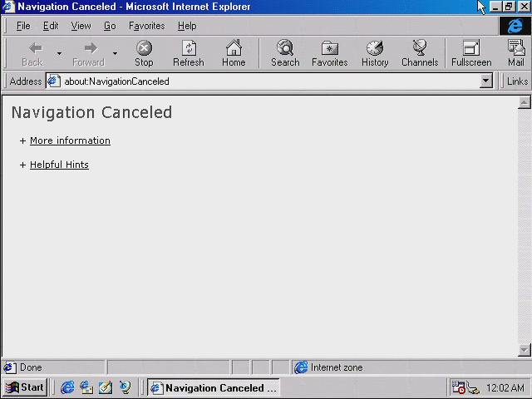Expand the More information plus sign
Image resolution: width=532 pixels, height=399 pixels.
pos(22,140)
